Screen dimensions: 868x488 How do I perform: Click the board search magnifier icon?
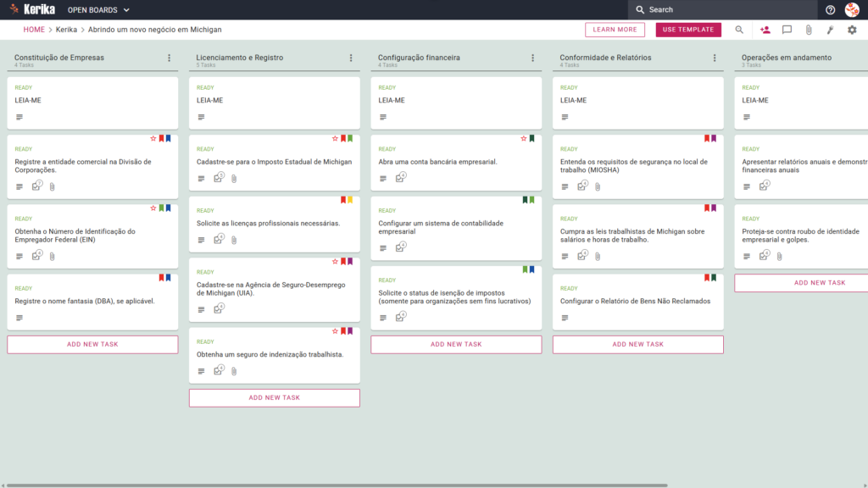click(x=739, y=30)
